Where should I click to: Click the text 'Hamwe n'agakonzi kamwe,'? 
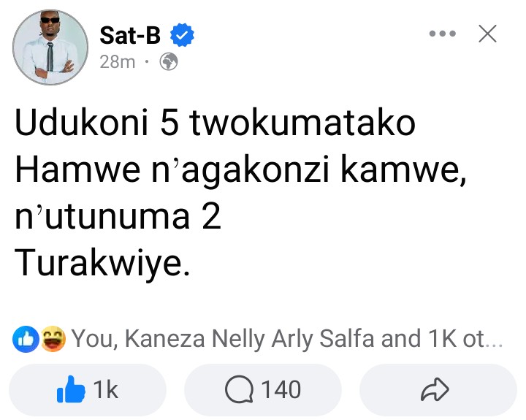click(x=240, y=171)
